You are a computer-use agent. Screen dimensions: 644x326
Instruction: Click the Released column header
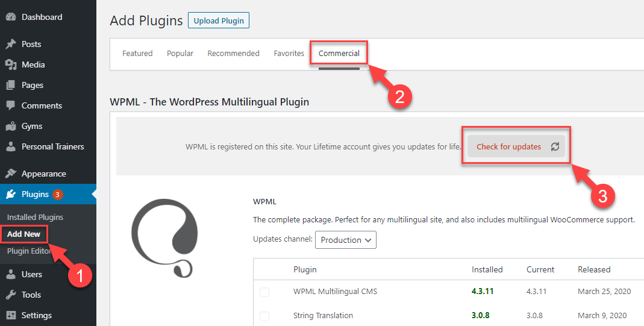point(594,270)
